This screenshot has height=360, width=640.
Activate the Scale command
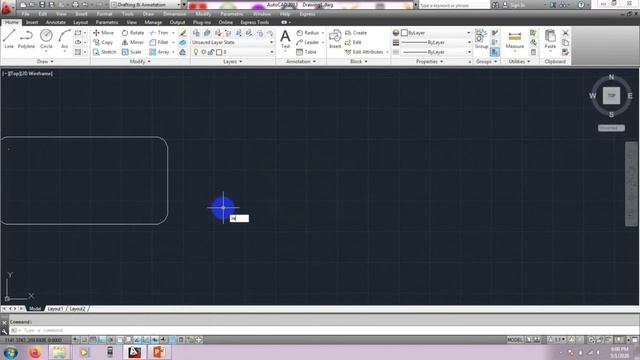click(131, 52)
